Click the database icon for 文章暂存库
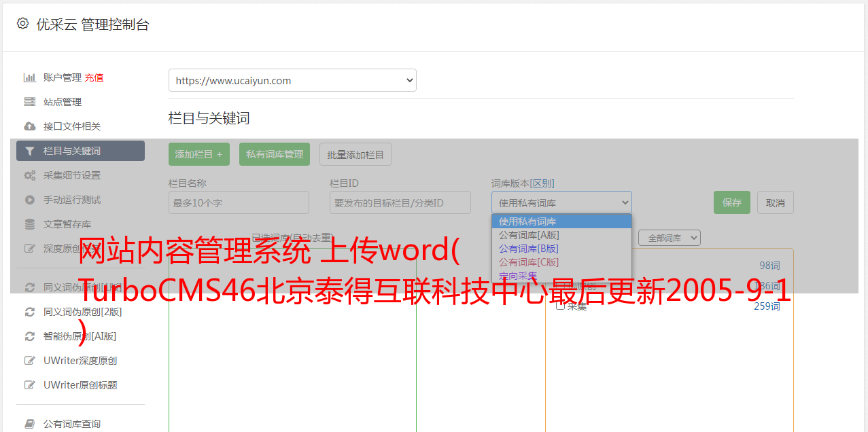Screen dimensions: 868x432 pos(30,224)
